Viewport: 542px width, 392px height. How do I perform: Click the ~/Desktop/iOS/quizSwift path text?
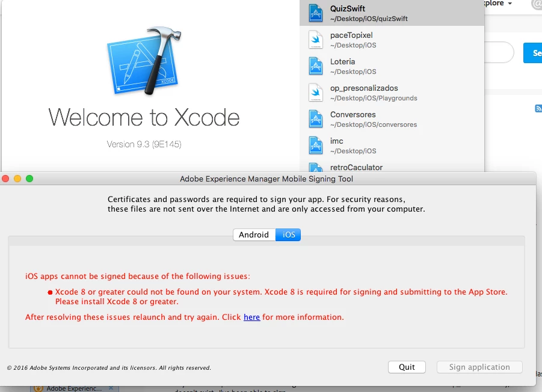click(x=369, y=19)
